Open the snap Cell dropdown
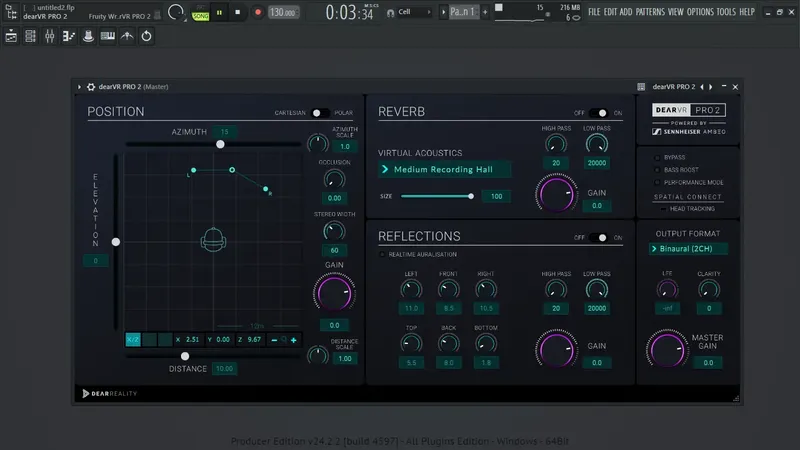This screenshot has height=450, width=800. coord(413,12)
